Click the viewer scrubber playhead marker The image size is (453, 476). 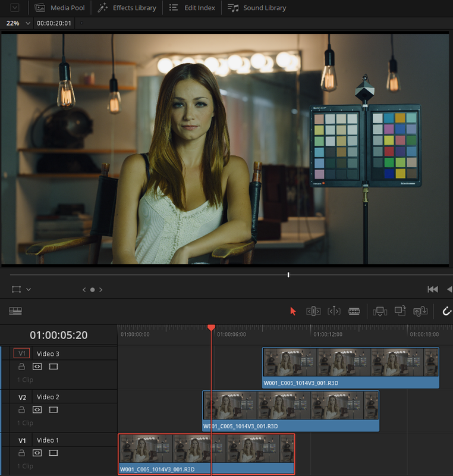pyautogui.click(x=288, y=275)
